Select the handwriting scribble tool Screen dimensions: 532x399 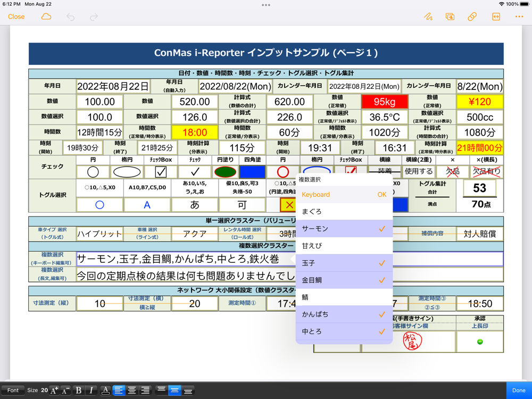tap(428, 16)
